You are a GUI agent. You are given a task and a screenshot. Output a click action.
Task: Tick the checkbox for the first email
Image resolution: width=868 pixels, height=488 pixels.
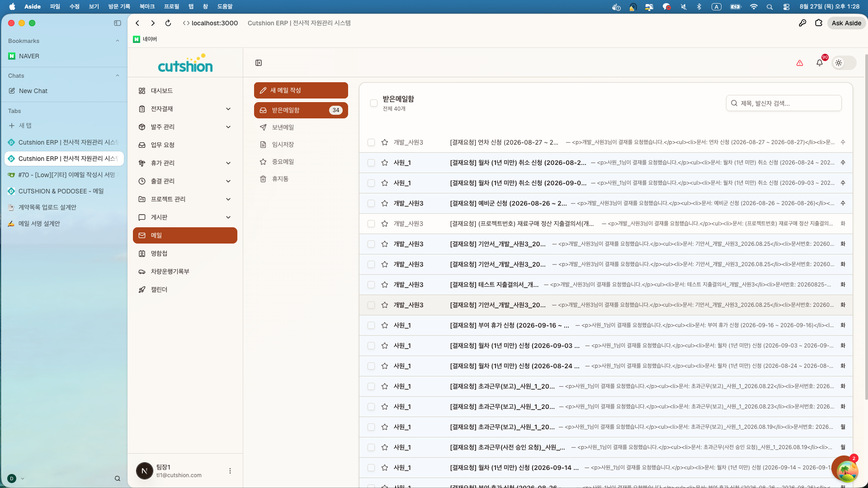click(371, 142)
